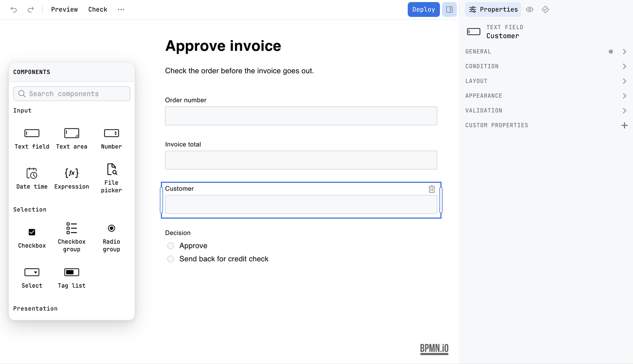The height and width of the screenshot is (364, 633).
Task: Click the diamond icon next to Properties
Action: tap(546, 9)
